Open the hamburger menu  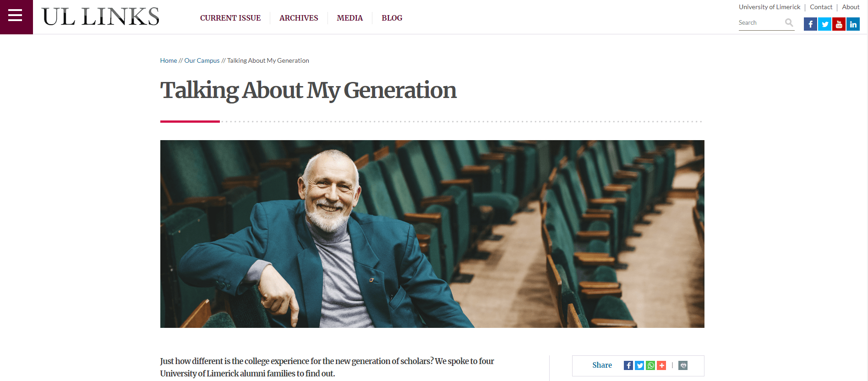click(x=16, y=16)
